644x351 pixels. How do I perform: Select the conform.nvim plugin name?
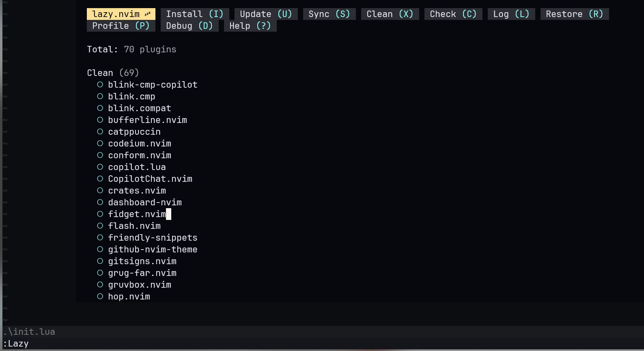(x=140, y=155)
